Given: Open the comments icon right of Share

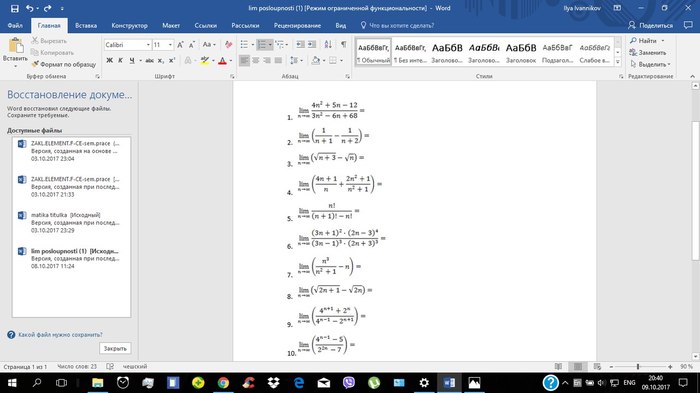Looking at the screenshot, I should click(x=688, y=25).
